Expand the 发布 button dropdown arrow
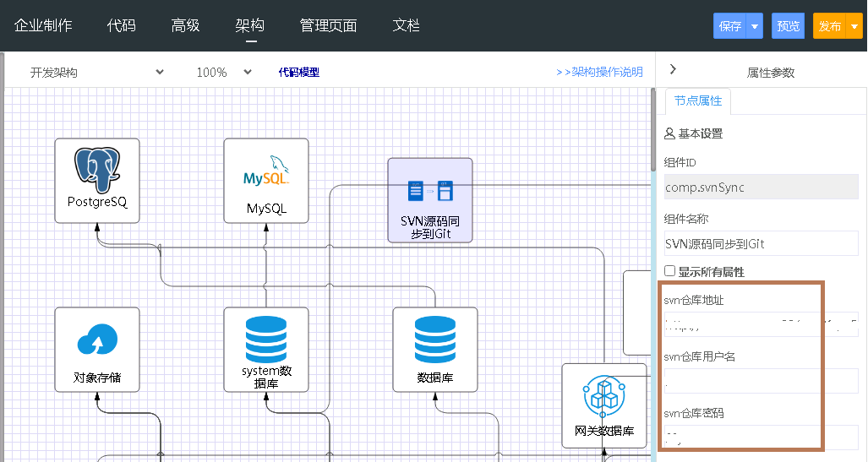This screenshot has width=868, height=462. click(854, 26)
